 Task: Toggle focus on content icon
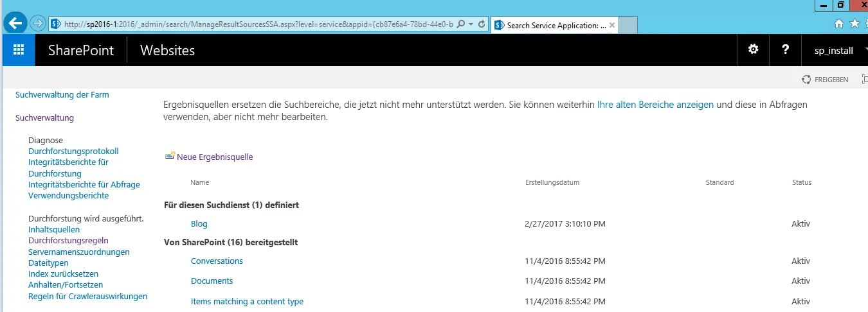coord(865,80)
